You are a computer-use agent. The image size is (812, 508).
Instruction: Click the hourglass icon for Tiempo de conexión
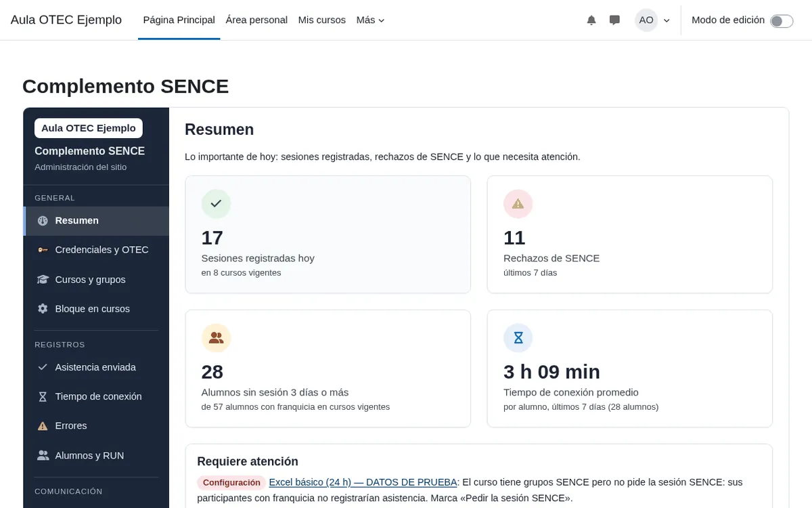(x=43, y=397)
